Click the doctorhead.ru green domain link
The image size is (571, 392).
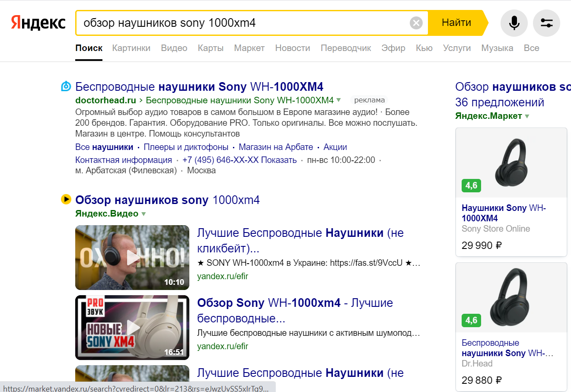[105, 100]
